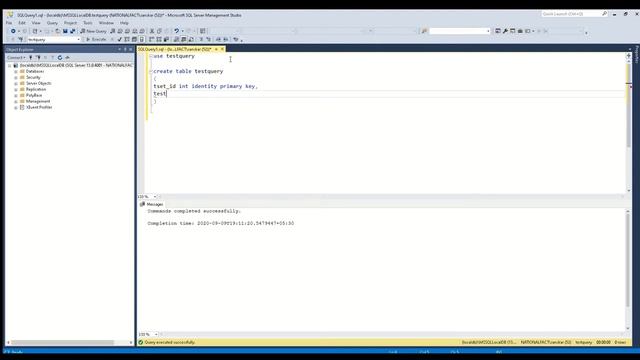The height and width of the screenshot is (360, 640).
Task: Click Disconnect icon in Object Explorer toolbar
Action: (x=38, y=58)
